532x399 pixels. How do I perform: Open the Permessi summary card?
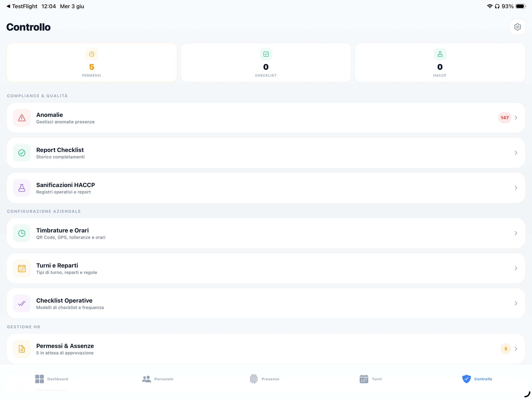(92, 63)
